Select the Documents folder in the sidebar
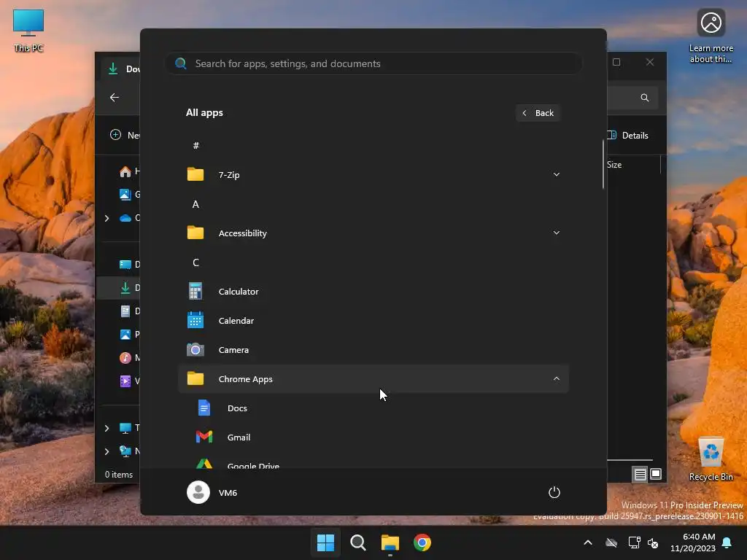747x560 pixels. [x=128, y=311]
